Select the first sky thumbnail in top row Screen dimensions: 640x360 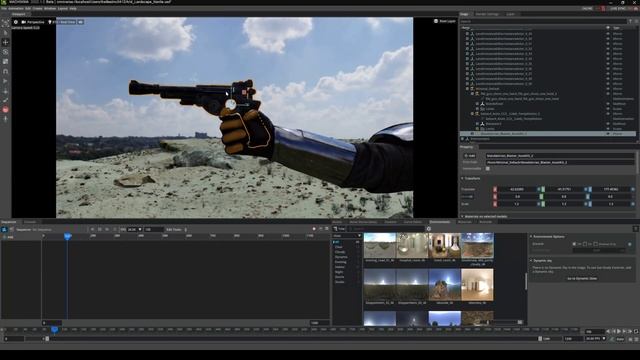(380, 245)
